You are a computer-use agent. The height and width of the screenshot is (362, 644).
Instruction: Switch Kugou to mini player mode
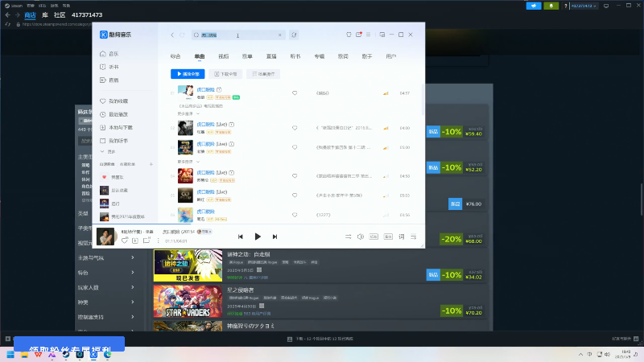pos(382,35)
